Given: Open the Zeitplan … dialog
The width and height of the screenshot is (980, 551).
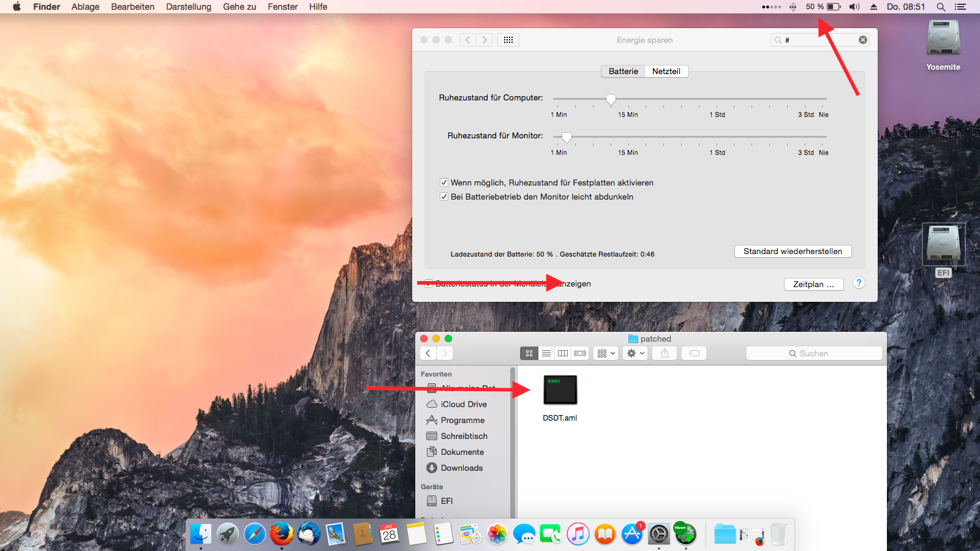Looking at the screenshot, I should click(813, 284).
